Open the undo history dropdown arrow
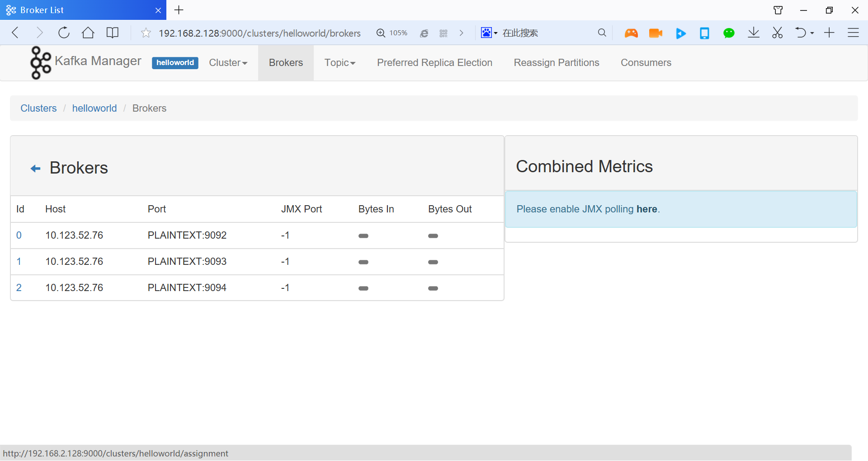Image resolution: width=868 pixels, height=461 pixels. point(812,33)
